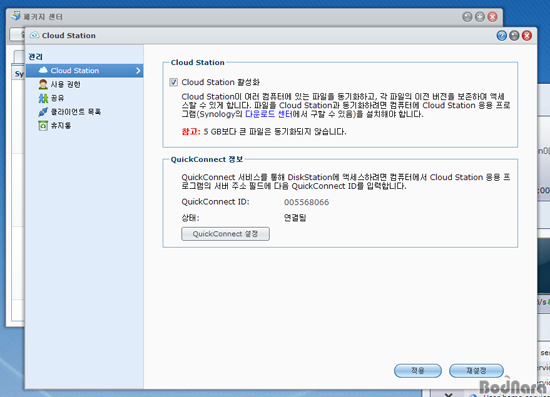Select Cloud Station in the sidebar

click(x=85, y=70)
